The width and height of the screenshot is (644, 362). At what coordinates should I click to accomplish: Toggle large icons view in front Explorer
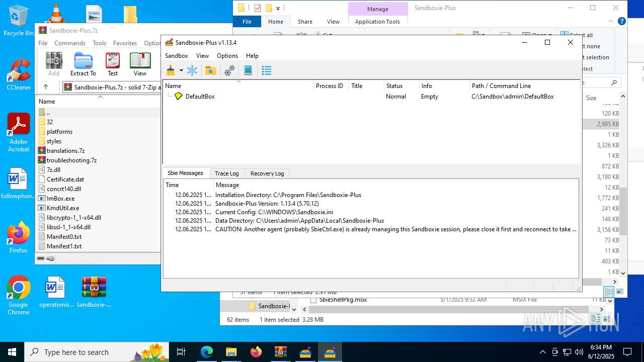click(x=619, y=292)
